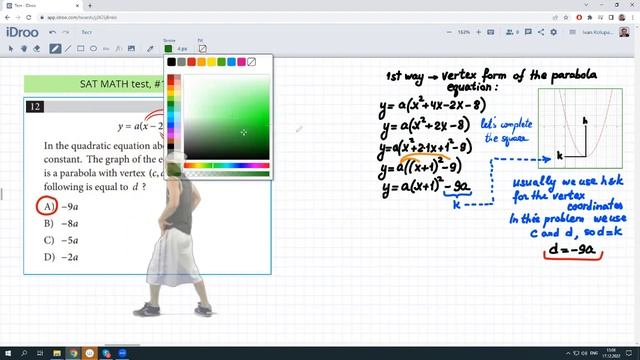Open Windows taskbar search
The width and height of the screenshot is (640, 360).
point(24,353)
